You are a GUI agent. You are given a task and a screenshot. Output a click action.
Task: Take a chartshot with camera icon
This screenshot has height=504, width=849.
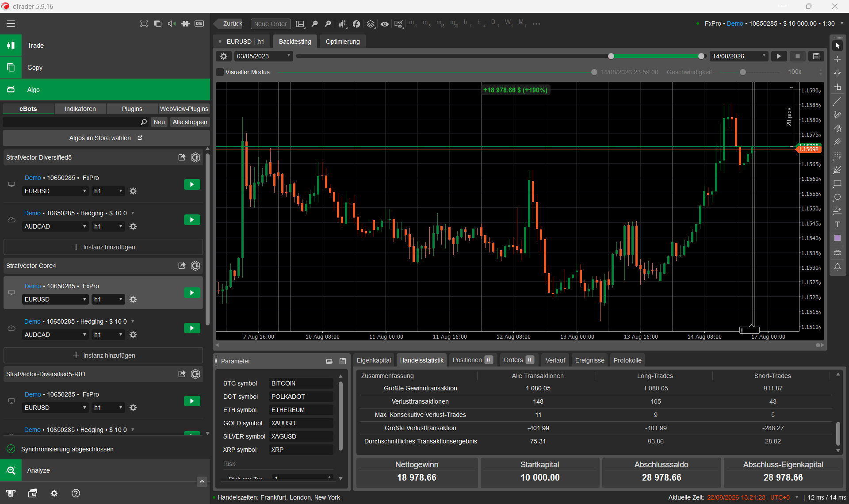(838, 252)
